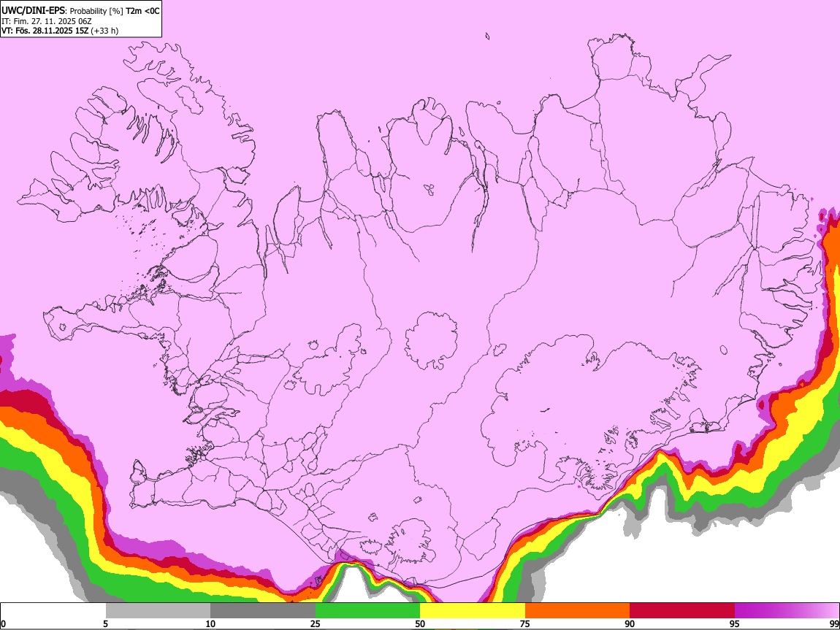This screenshot has height=630, width=840.
Task: Click the light gray 5-10 legend swatch
Action: click(x=158, y=611)
